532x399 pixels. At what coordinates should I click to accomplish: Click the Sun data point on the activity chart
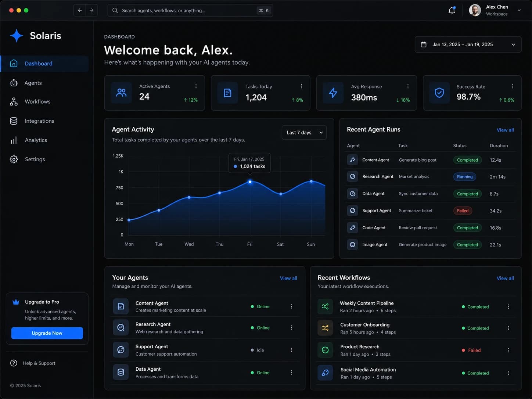pos(311,181)
